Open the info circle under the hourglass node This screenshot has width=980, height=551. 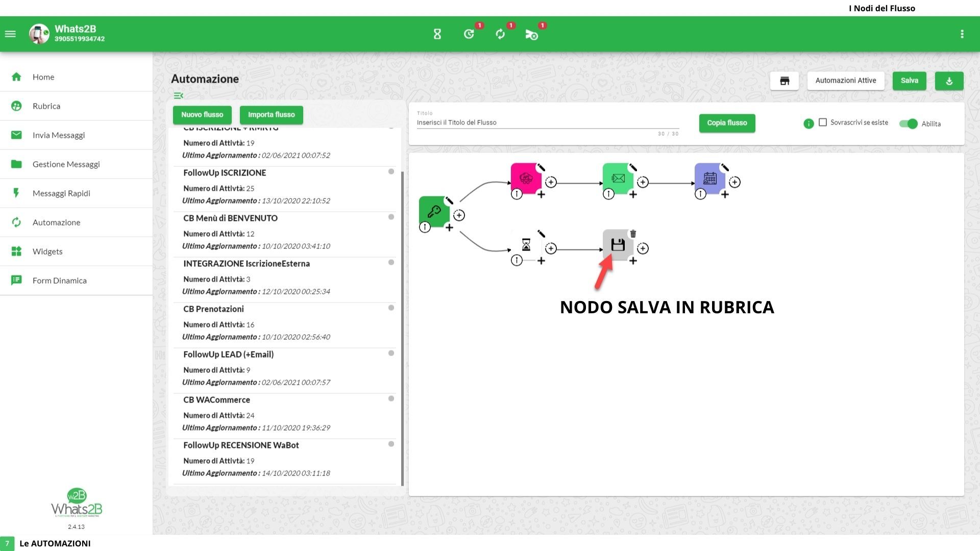tap(517, 260)
